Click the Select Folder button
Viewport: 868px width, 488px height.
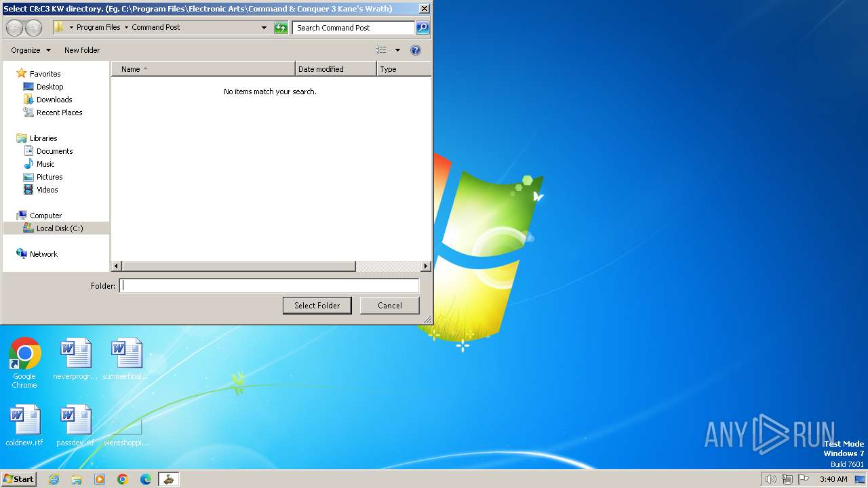[317, 306]
